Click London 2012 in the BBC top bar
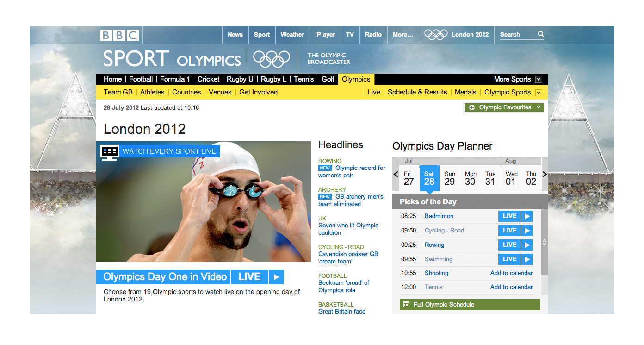This screenshot has height=345, width=644. (470, 35)
